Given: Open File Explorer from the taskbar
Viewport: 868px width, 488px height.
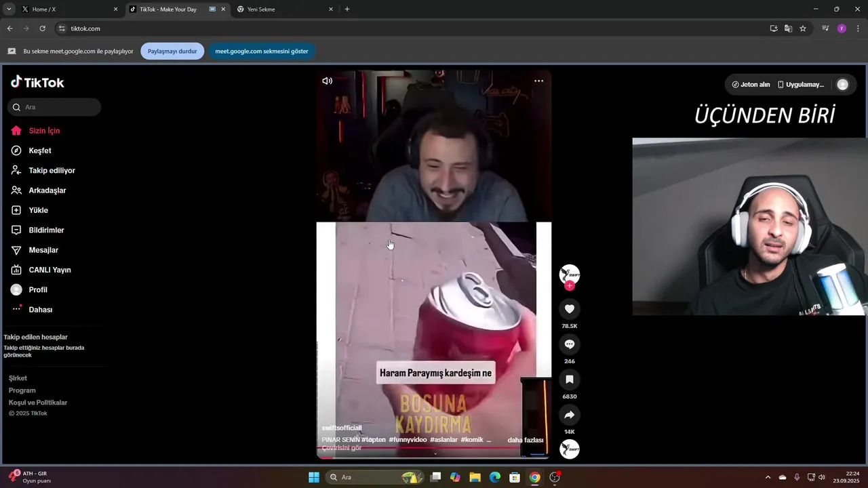Looking at the screenshot, I should [x=475, y=477].
